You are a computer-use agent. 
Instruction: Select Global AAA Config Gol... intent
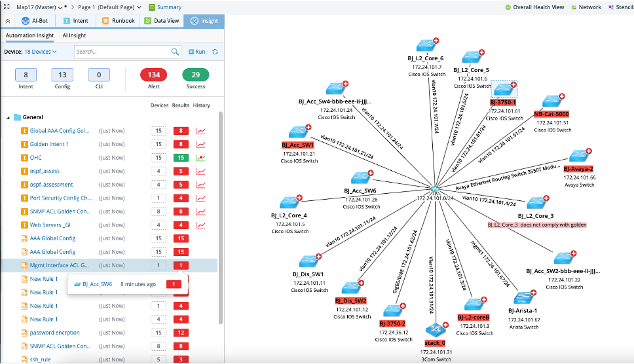[x=60, y=130]
